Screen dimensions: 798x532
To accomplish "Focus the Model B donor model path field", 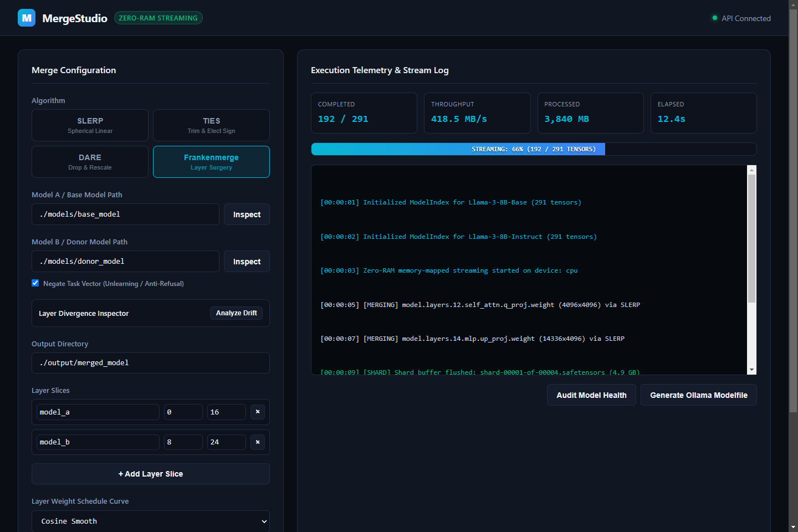I will [x=125, y=262].
